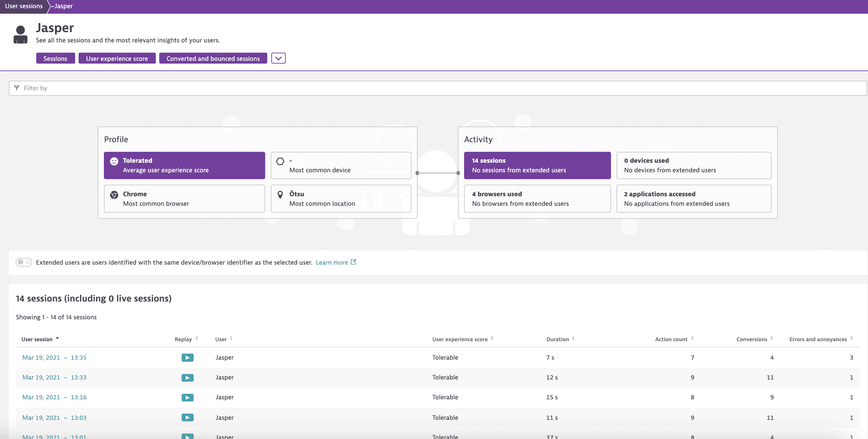Sort by Replay column
Screen dimensions: 868x439
[x=186, y=339]
